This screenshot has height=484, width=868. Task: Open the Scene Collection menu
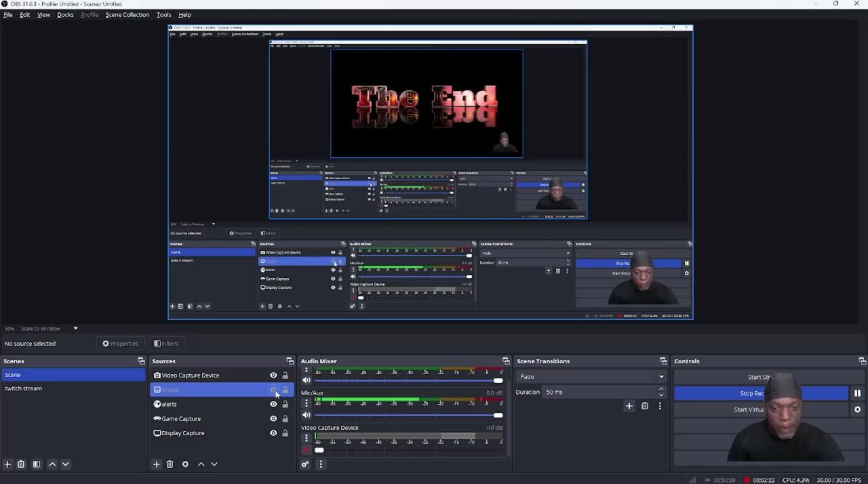[x=127, y=15]
